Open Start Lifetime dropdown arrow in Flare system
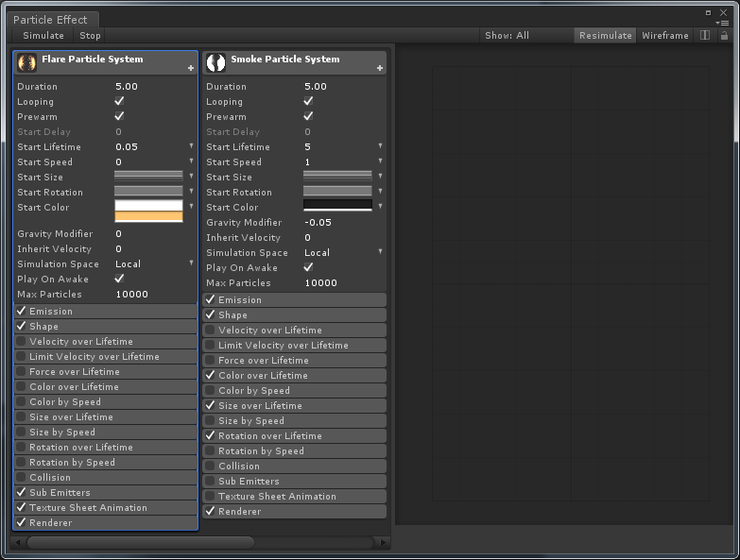The width and height of the screenshot is (740, 560). click(191, 146)
